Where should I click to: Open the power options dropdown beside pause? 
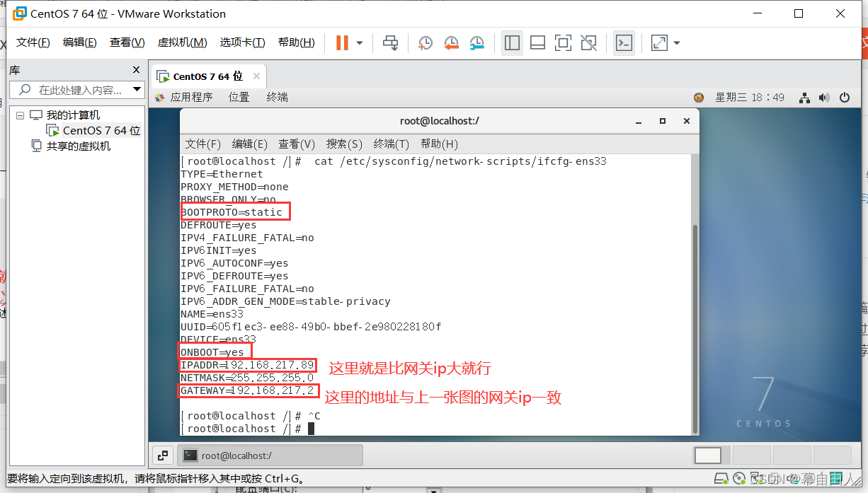tap(360, 43)
